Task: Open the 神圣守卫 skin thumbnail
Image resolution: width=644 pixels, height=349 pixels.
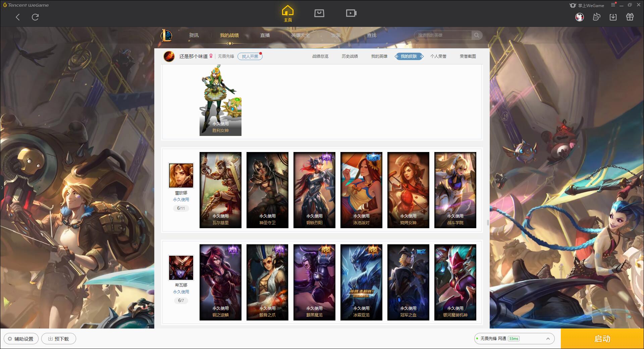Action: click(267, 190)
